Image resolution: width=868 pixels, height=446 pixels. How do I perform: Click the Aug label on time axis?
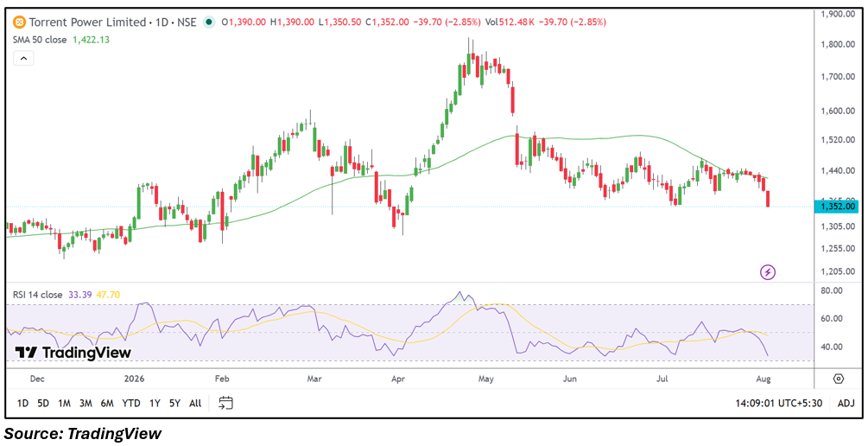(763, 379)
